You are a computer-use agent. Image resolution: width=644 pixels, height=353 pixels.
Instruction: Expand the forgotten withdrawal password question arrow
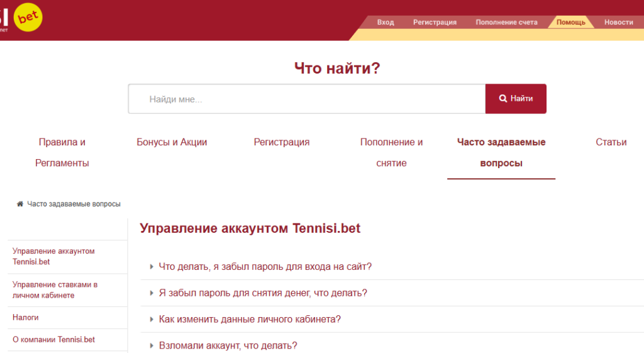tap(152, 293)
